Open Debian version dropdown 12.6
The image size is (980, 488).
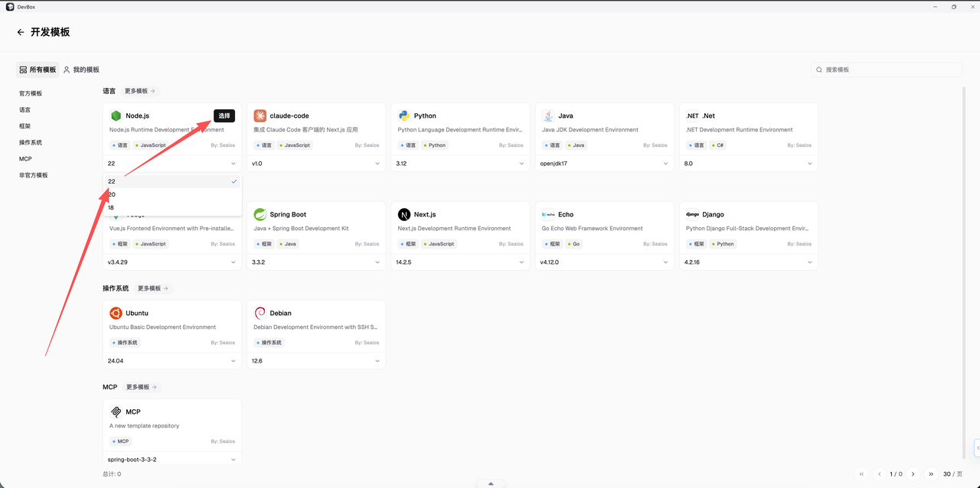316,361
